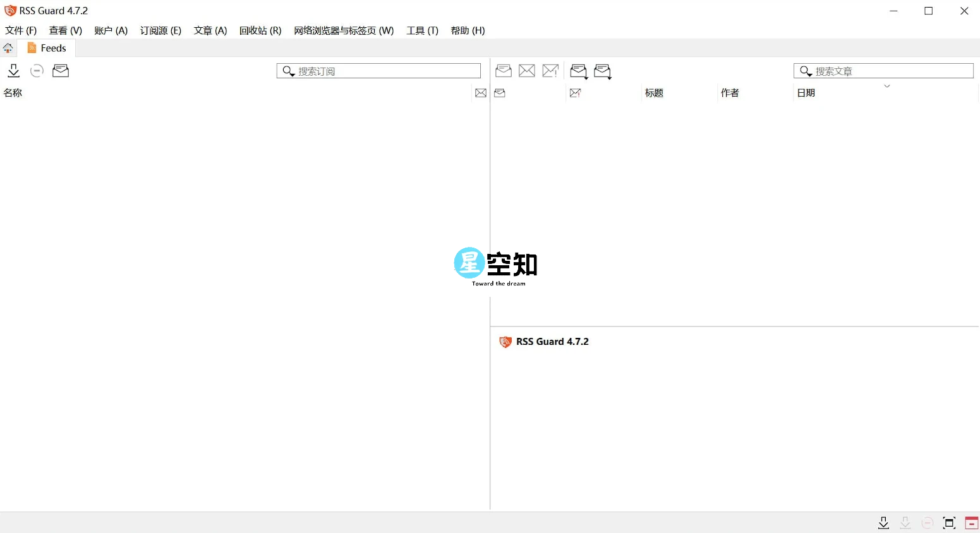Click inside the 搜索文章 input field
The height and width of the screenshot is (533, 980).
(x=885, y=71)
